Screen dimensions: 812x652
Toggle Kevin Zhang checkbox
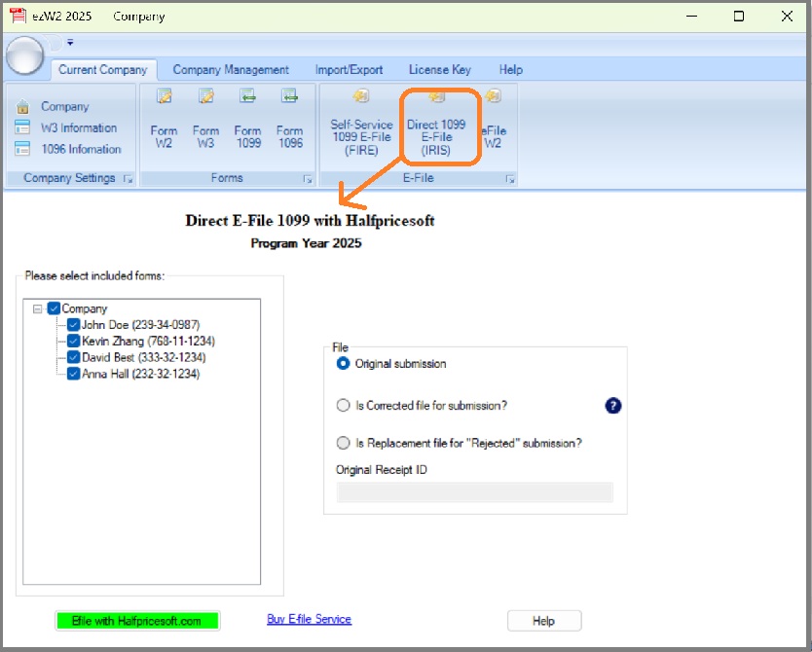tap(74, 342)
